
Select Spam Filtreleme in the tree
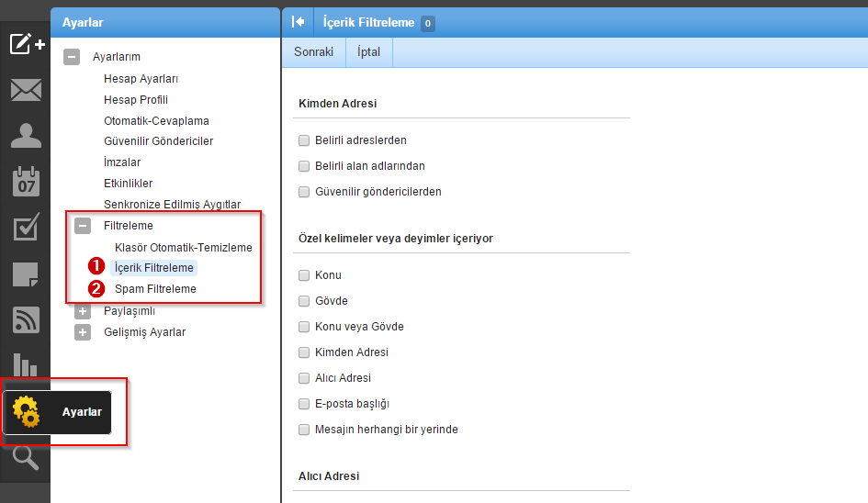(x=155, y=289)
